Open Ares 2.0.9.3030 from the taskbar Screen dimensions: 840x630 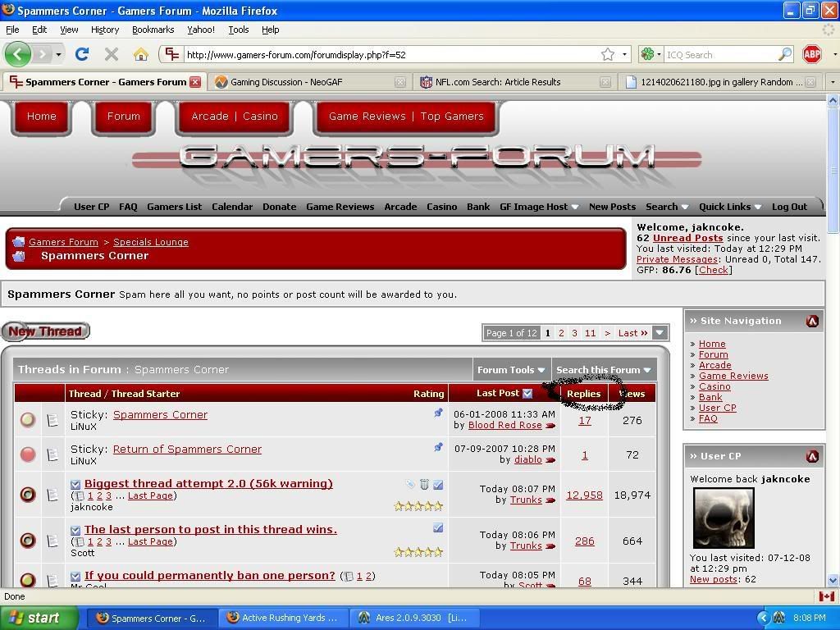pyautogui.click(x=414, y=618)
